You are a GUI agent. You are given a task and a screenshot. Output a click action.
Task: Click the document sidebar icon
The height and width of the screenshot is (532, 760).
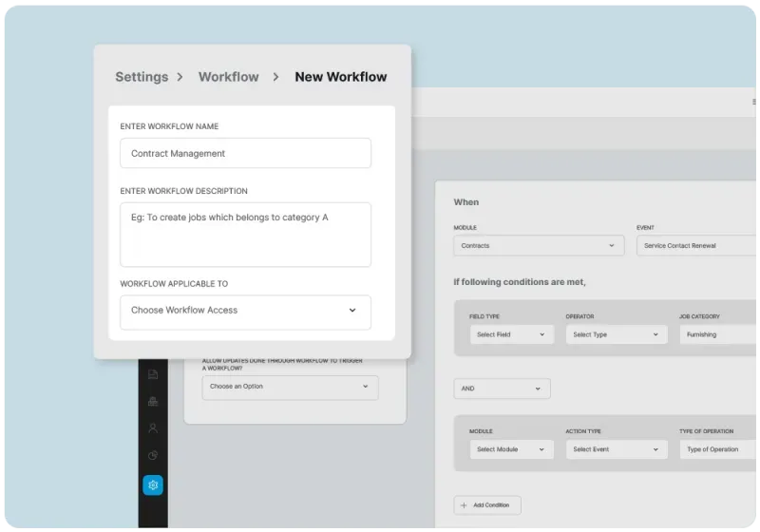pyautogui.click(x=153, y=374)
